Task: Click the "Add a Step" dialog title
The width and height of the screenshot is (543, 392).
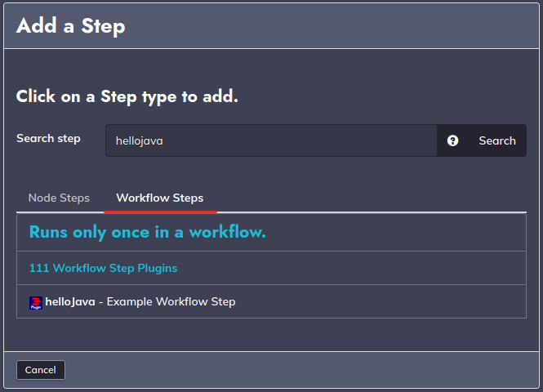Action: click(x=71, y=26)
